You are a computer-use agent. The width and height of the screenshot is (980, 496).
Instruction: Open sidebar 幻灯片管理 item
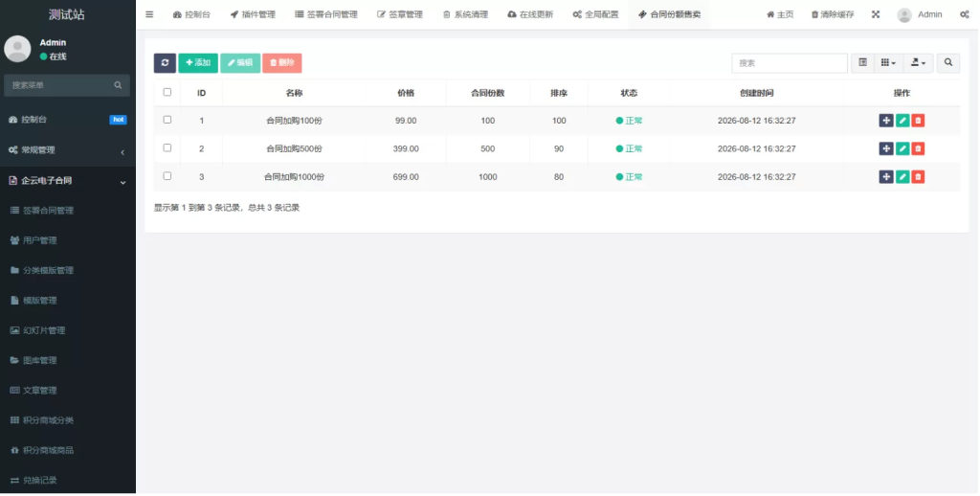pyautogui.click(x=68, y=331)
